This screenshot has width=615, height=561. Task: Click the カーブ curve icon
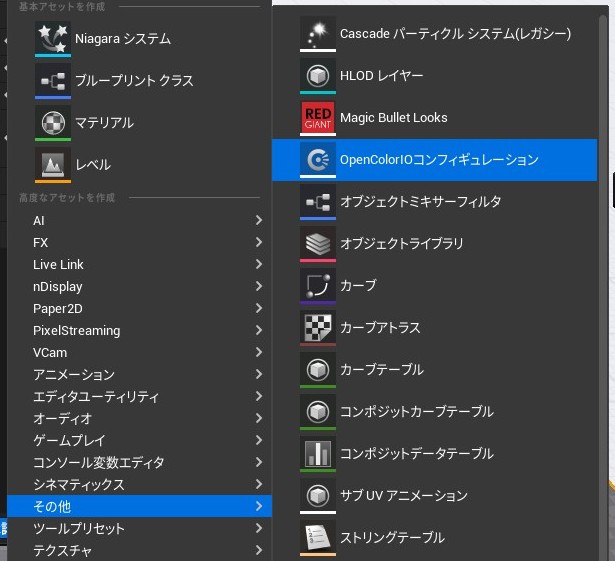pyautogui.click(x=318, y=286)
